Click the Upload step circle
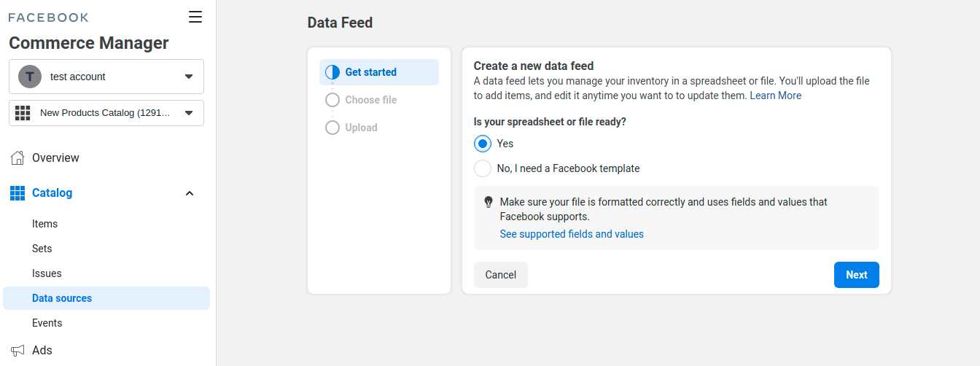Image resolution: width=980 pixels, height=366 pixels. (332, 128)
